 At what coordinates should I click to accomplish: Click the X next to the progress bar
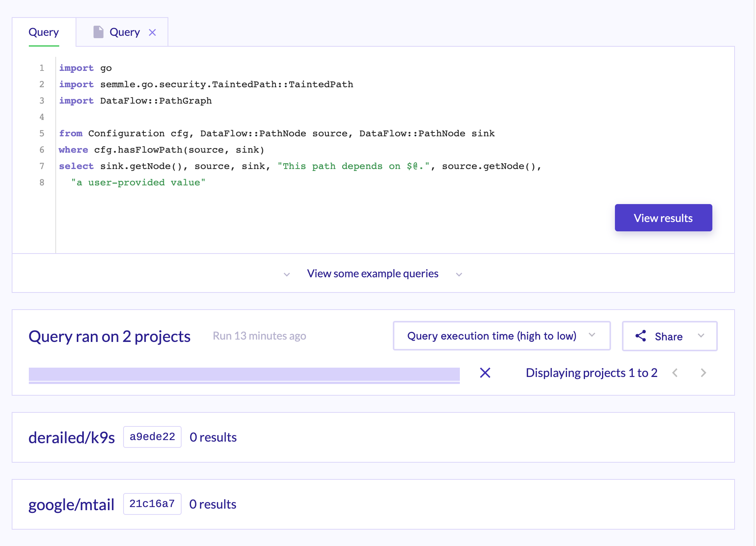coord(485,373)
